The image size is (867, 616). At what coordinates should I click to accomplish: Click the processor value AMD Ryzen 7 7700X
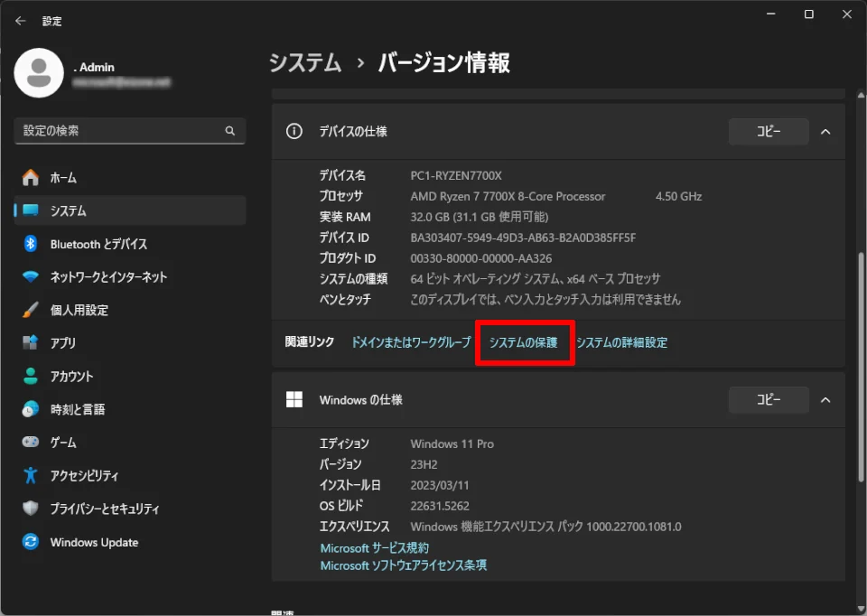coord(508,196)
